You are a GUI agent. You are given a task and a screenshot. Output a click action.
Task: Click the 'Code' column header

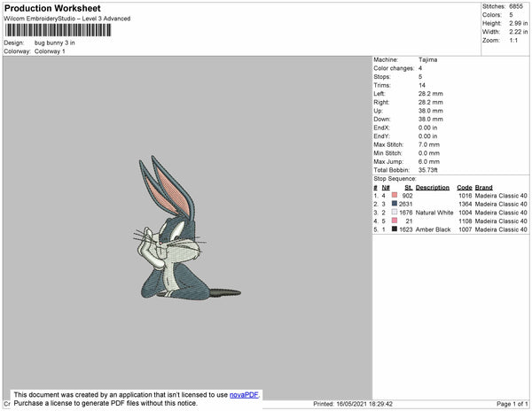click(464, 188)
